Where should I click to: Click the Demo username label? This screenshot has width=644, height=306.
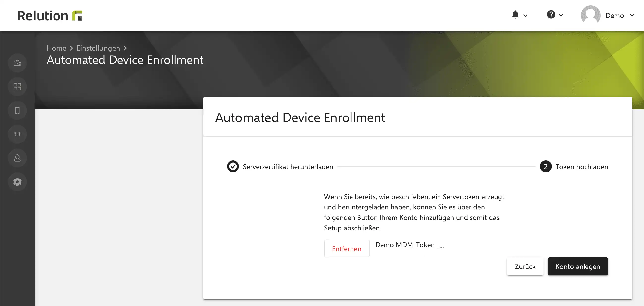tap(615, 16)
